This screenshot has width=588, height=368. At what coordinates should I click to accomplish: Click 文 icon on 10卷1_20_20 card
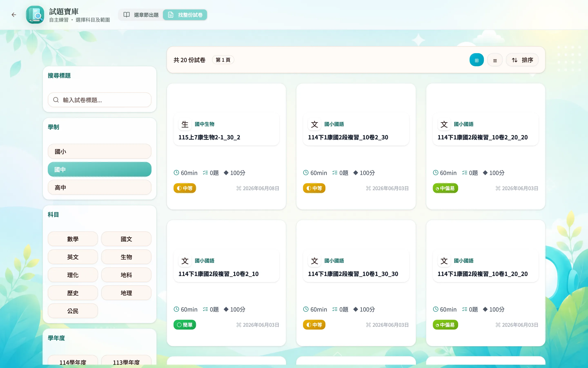click(444, 261)
